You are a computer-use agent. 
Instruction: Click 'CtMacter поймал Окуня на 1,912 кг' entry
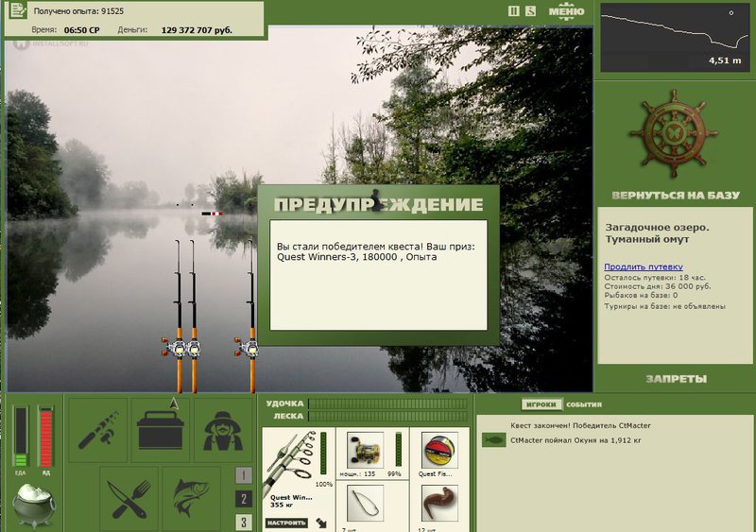click(576, 440)
